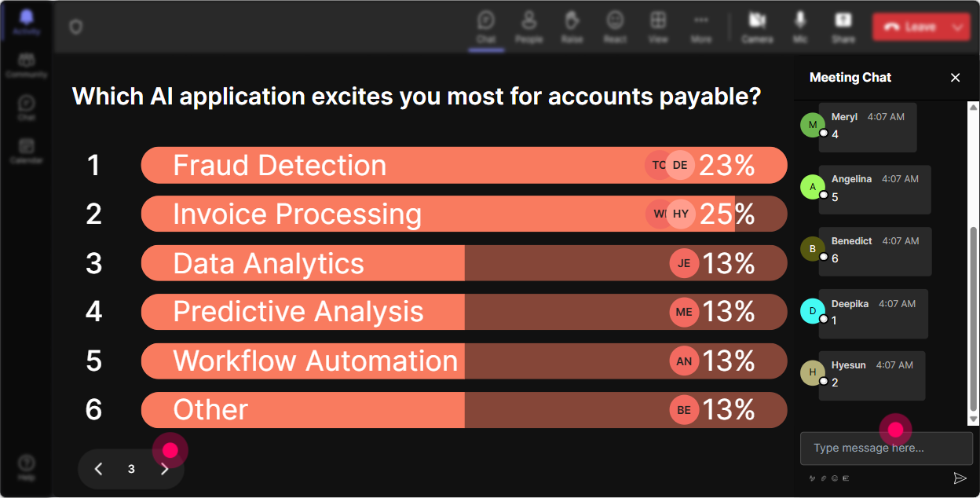980x498 pixels.
Task: Click Benedict's avatar in chat
Action: [813, 249]
